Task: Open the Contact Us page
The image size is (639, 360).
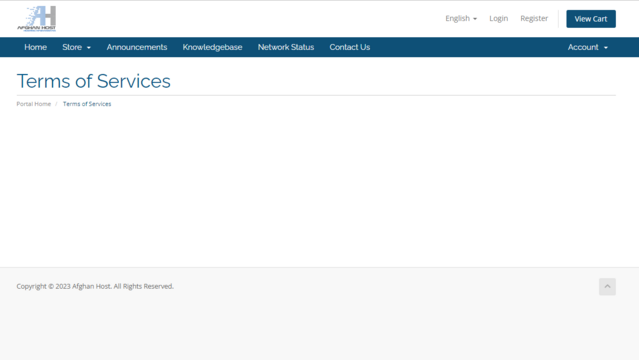Action: [x=350, y=47]
